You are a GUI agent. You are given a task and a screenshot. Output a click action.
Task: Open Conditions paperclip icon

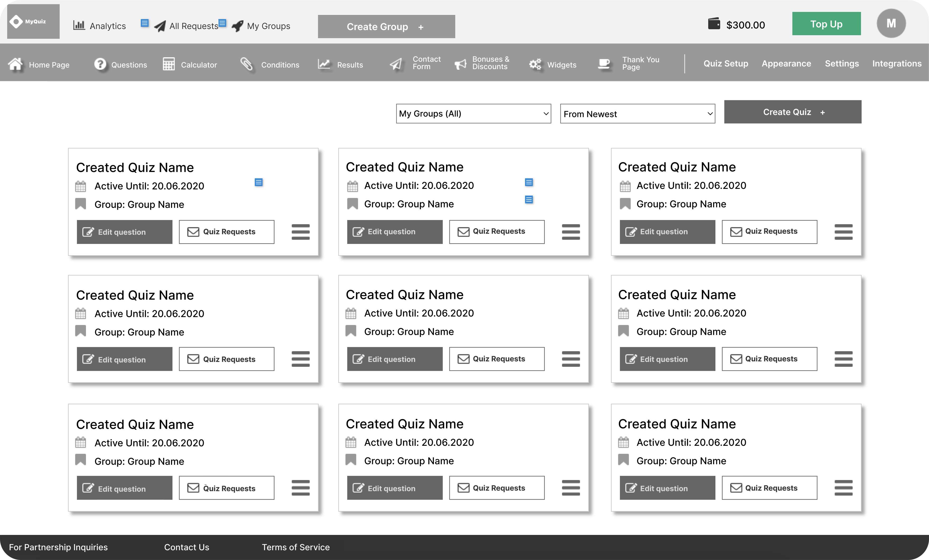[247, 64]
